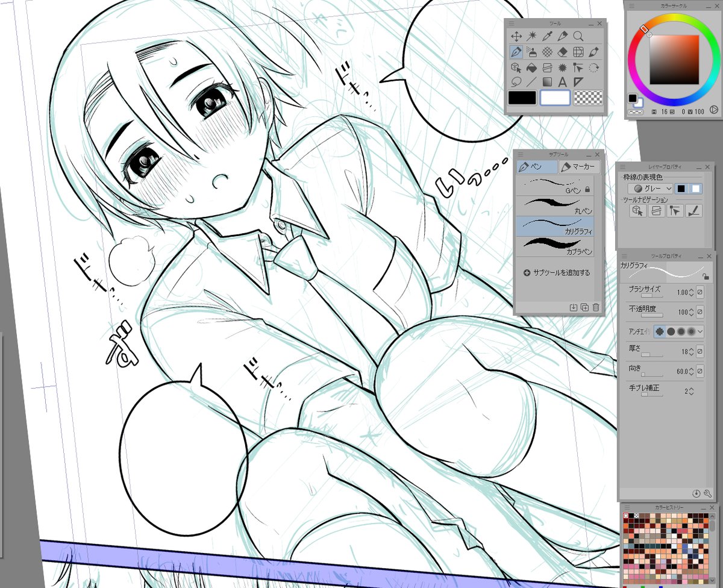Open ブラシサイズ dynamics settings button
This screenshot has height=588, width=723.
pyautogui.click(x=700, y=293)
